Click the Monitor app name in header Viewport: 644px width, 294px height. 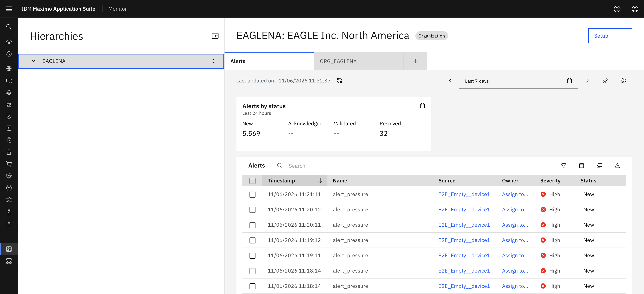click(x=118, y=9)
